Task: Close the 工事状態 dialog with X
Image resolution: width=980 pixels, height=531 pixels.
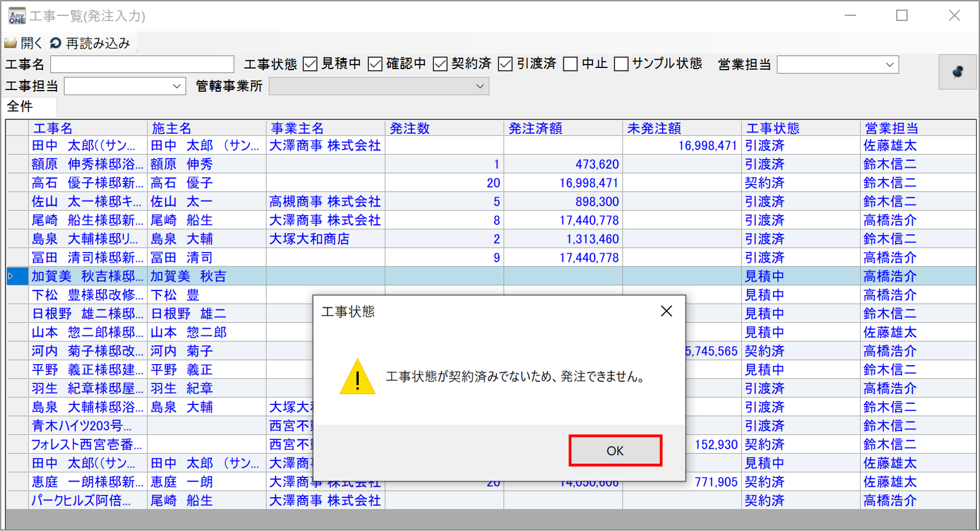Action: click(x=666, y=312)
